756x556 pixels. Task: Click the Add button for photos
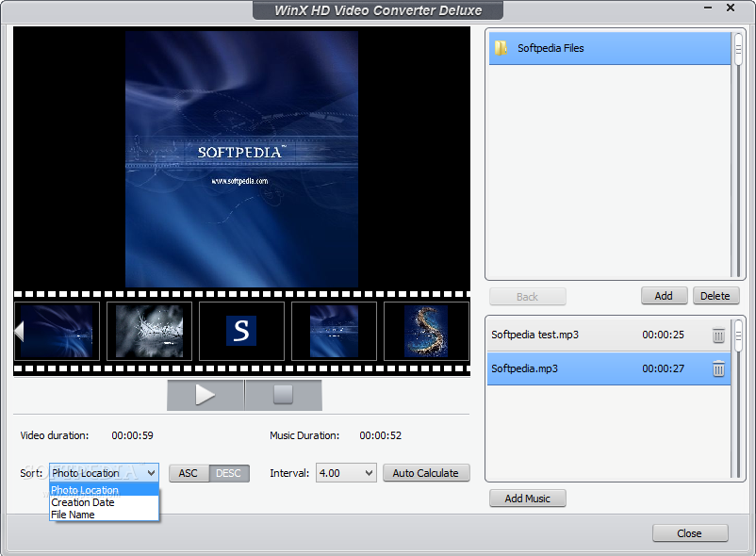click(x=664, y=296)
